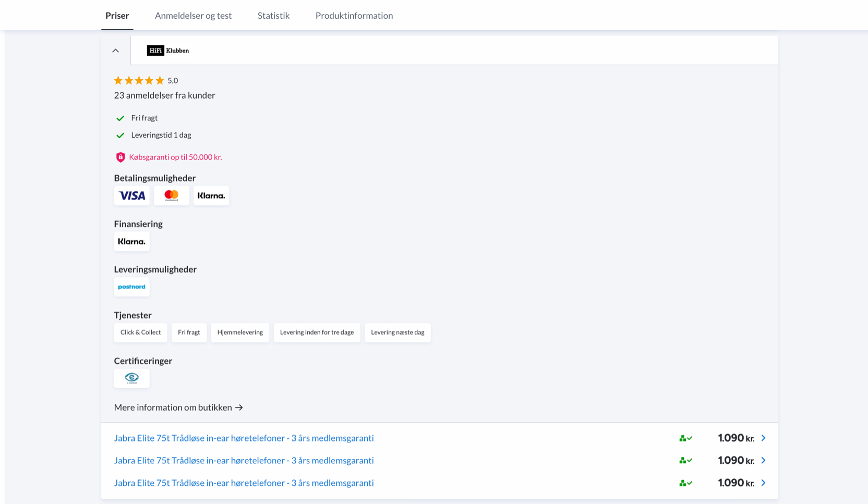Click stock status icon in first Jabra row
Screen dimensions: 868x504
686,438
